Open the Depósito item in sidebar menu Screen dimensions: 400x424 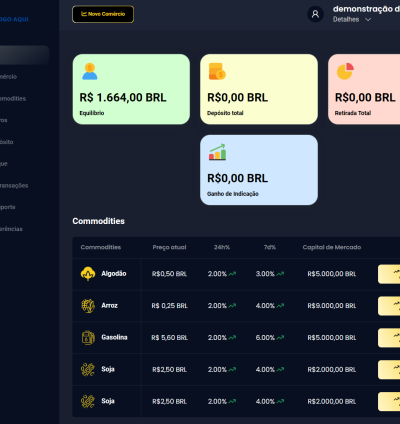(7, 142)
